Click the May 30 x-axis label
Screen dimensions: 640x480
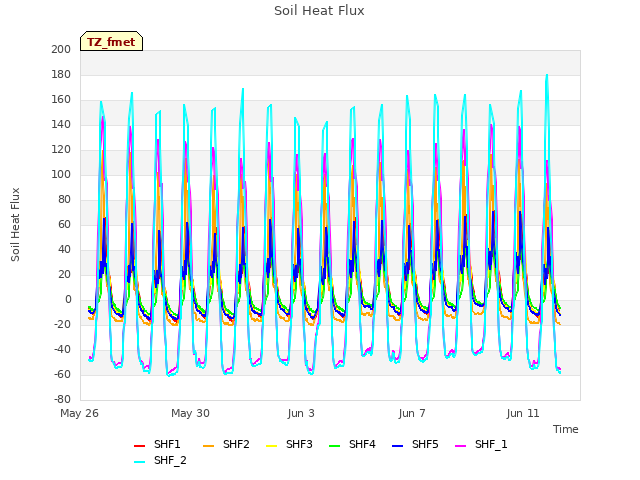pos(191,414)
